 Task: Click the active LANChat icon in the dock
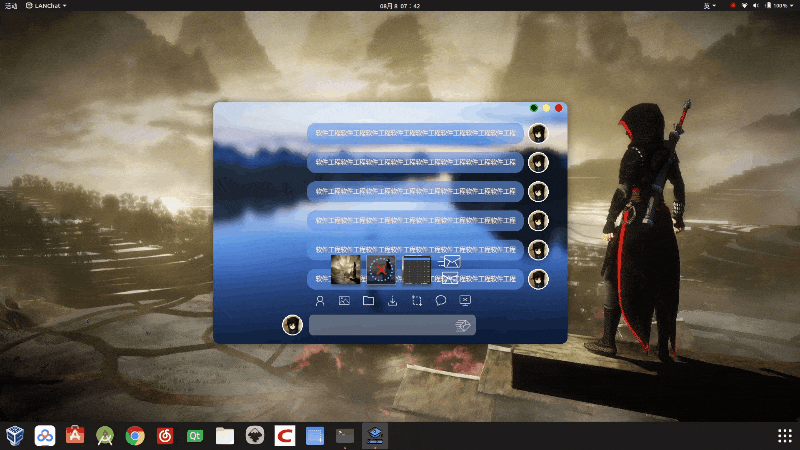(x=375, y=436)
